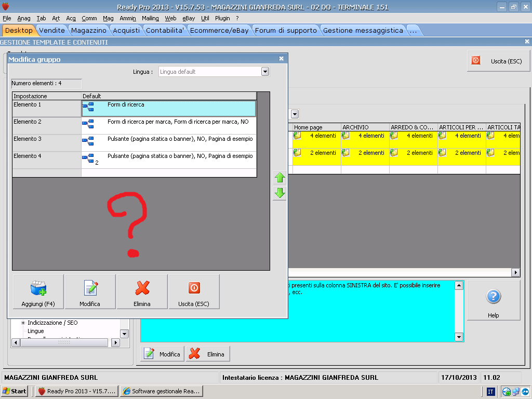The image size is (532, 399).
Task: Click ARTICOLI PER folder icon in 4 elementi row
Action: (442, 136)
